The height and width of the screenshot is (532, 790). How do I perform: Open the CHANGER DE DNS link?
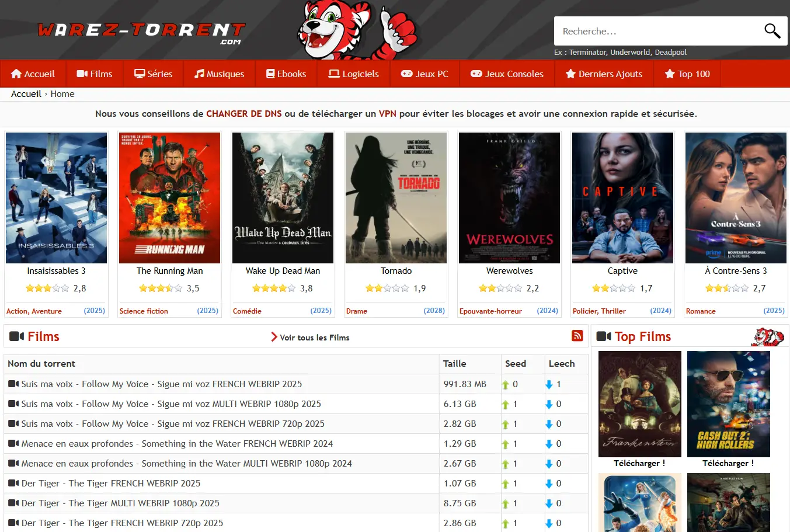pyautogui.click(x=244, y=113)
